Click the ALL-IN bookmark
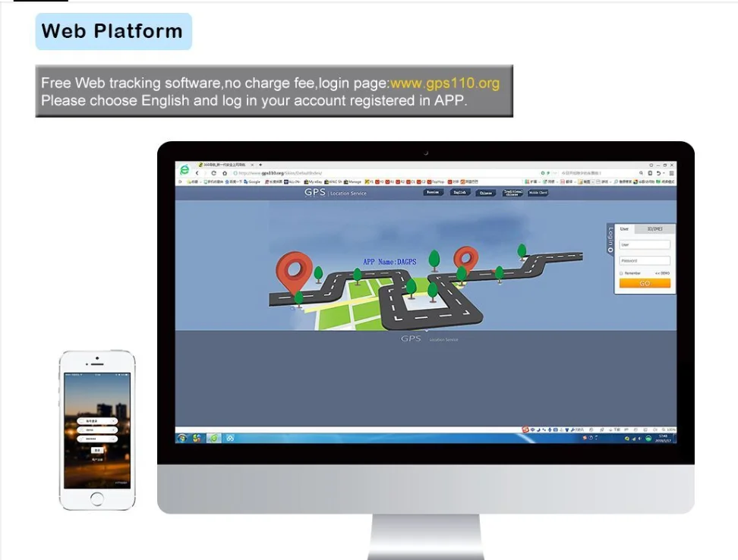Screen dimensions: 738x560 click(292, 181)
